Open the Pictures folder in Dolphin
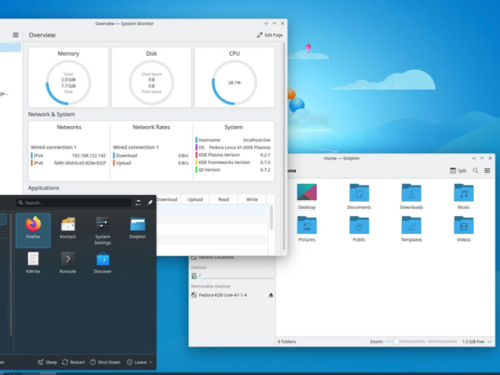This screenshot has height=375, width=500. [307, 229]
